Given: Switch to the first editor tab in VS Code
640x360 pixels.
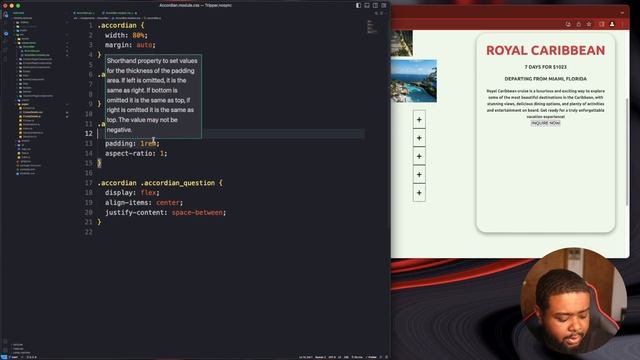Looking at the screenshot, I should click(84, 13).
